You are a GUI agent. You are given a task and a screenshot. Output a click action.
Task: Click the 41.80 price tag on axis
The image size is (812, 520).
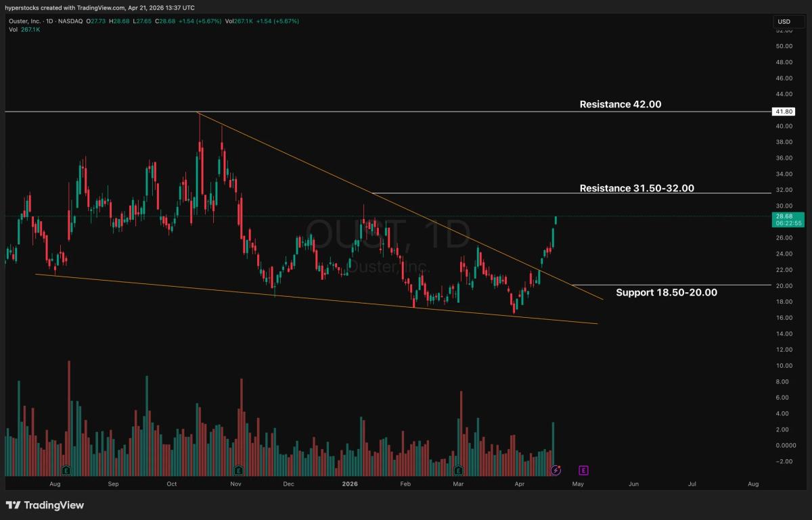784,112
